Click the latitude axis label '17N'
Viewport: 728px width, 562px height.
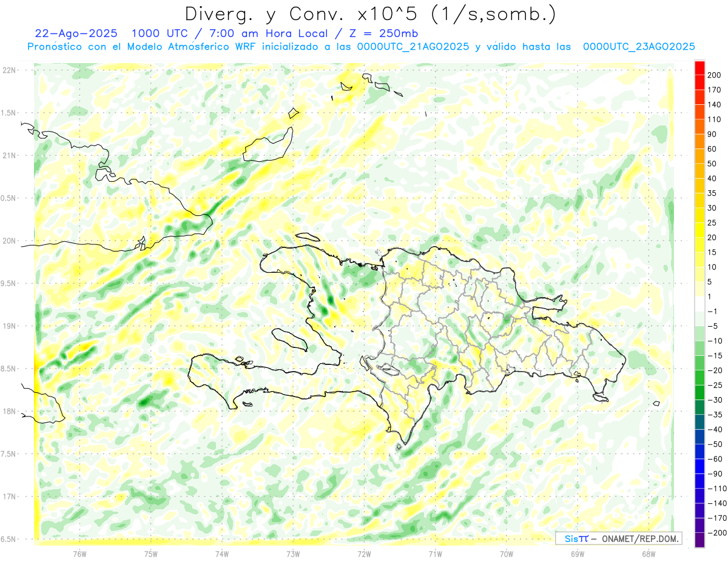point(10,497)
